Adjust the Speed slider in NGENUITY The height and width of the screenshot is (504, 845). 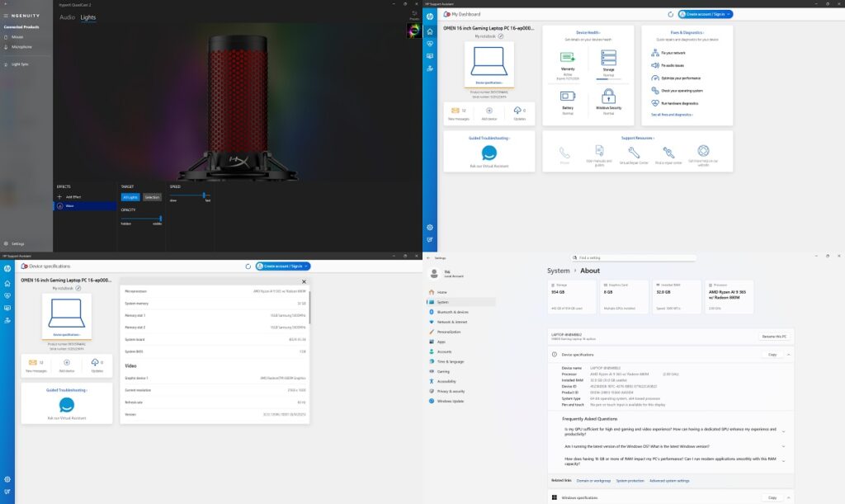pyautogui.click(x=190, y=195)
